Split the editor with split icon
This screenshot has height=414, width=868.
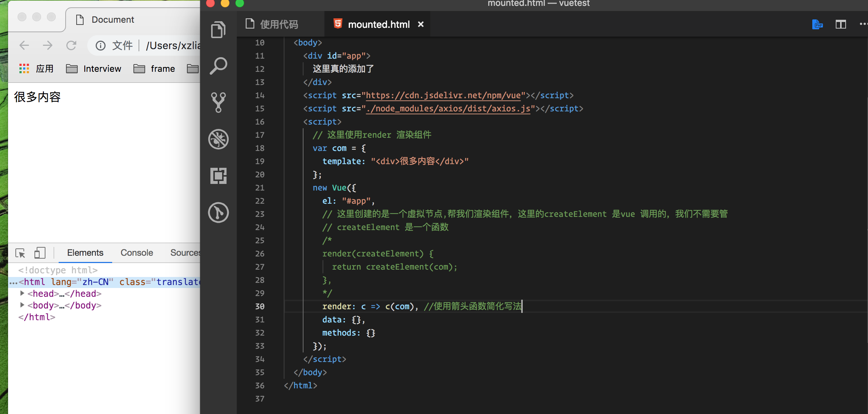coord(841,25)
